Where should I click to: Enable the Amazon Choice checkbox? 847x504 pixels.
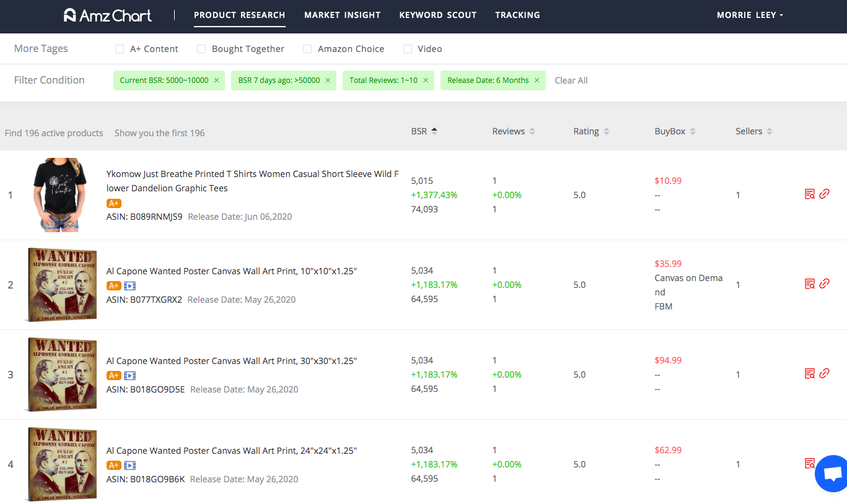(307, 48)
